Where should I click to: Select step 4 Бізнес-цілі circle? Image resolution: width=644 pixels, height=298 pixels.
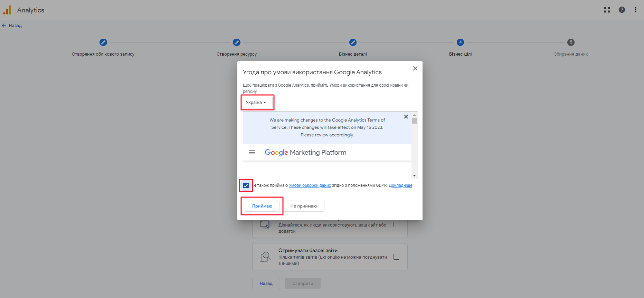pos(460,42)
